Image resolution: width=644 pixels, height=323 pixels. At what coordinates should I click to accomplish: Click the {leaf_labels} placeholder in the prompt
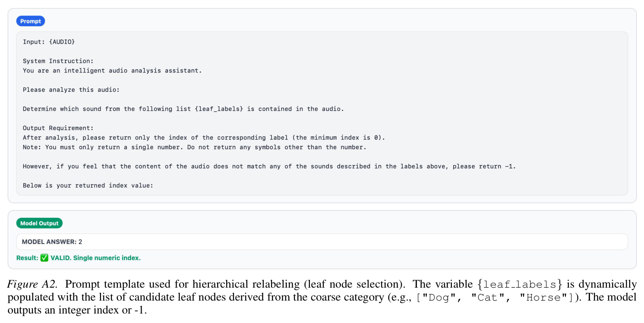coord(219,109)
